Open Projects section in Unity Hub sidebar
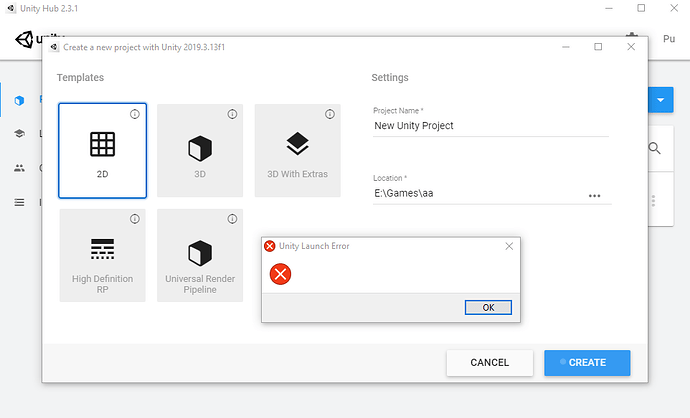The width and height of the screenshot is (690, 418). point(19,100)
